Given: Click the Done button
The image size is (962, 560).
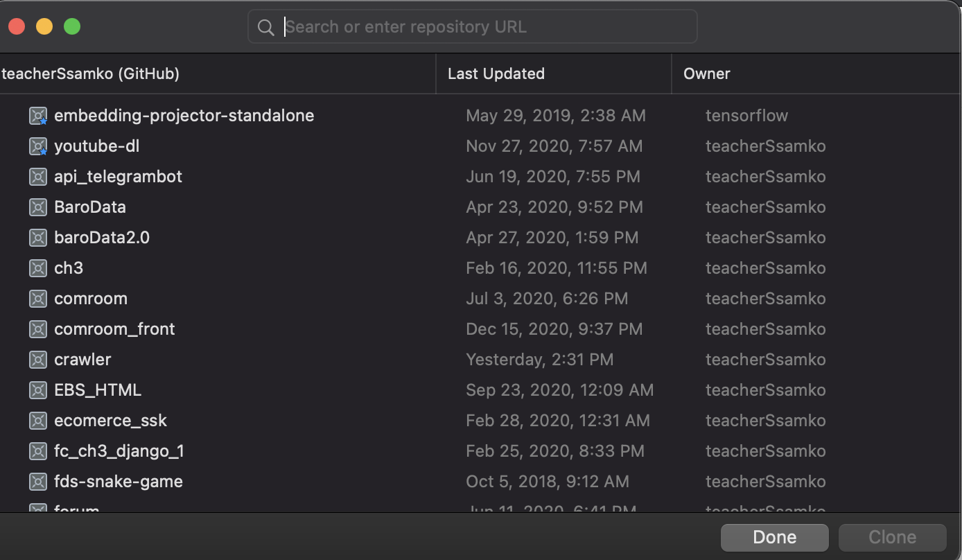Looking at the screenshot, I should (x=775, y=537).
